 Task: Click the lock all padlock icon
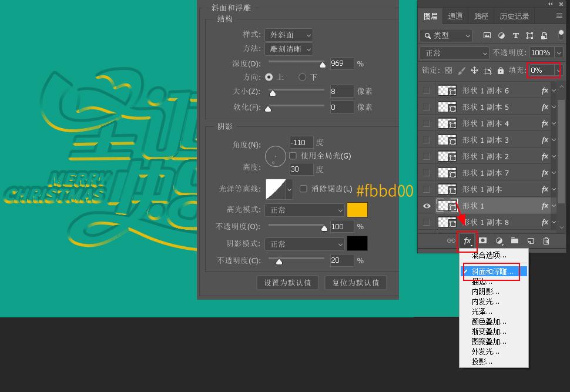[x=501, y=70]
